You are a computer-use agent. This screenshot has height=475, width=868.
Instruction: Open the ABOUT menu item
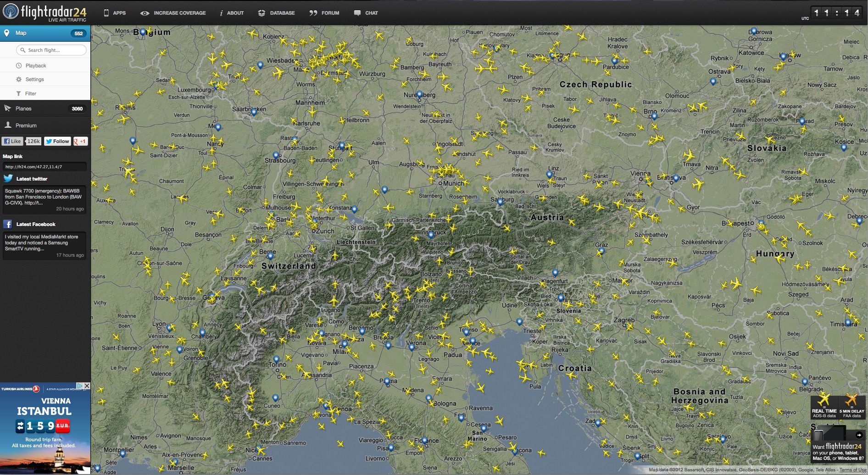(x=232, y=13)
